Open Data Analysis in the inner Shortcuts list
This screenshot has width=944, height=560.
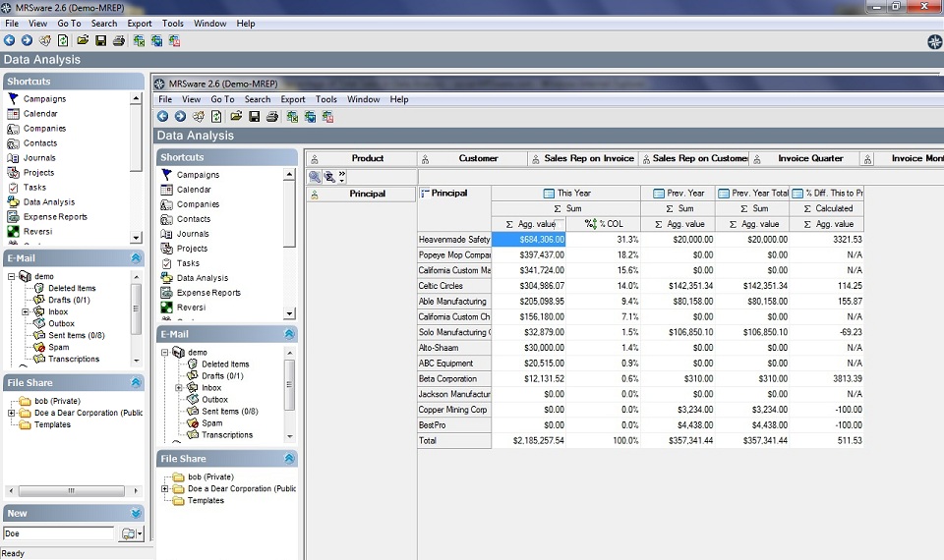pos(203,278)
